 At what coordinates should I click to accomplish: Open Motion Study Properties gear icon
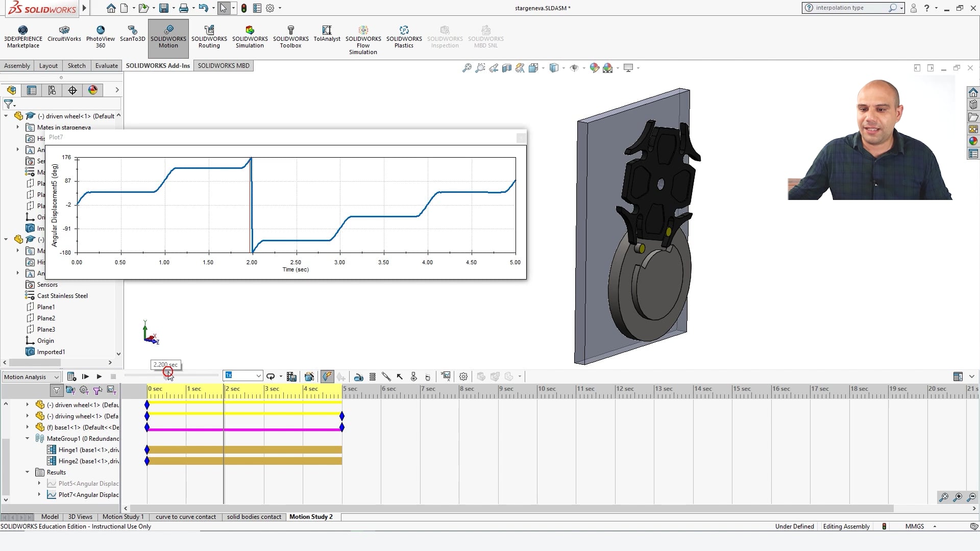463,377
